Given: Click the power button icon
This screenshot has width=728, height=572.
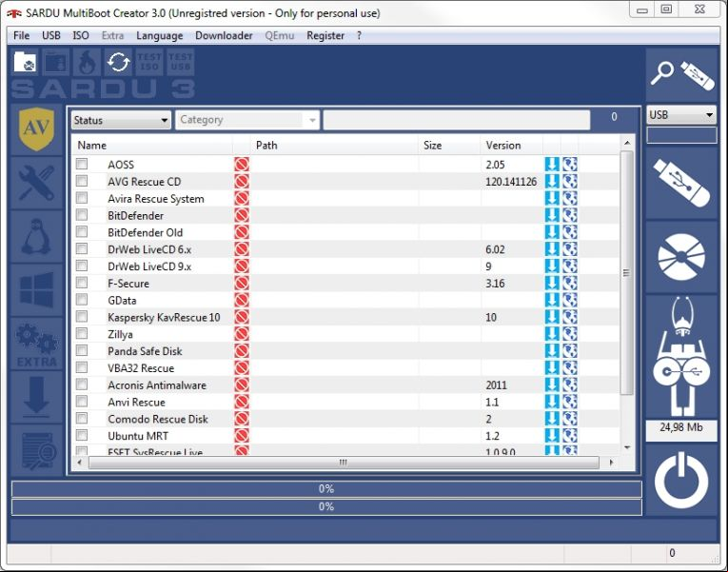Looking at the screenshot, I should (681, 481).
